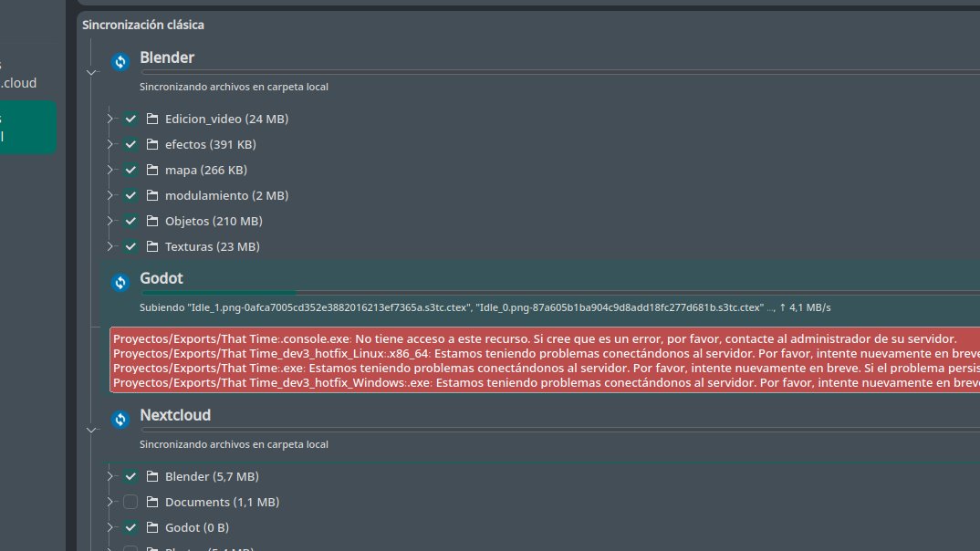
Task: Click Nextcloud 'Sincronizando archivos' status text
Action: coord(234,445)
